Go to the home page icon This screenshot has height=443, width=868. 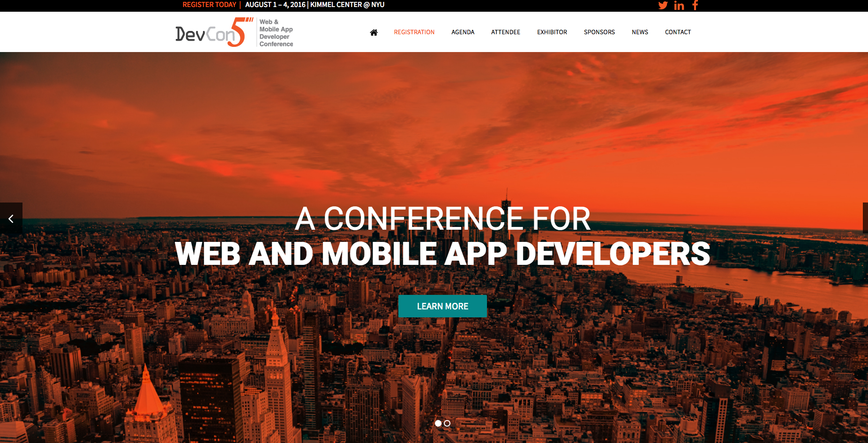tap(374, 32)
